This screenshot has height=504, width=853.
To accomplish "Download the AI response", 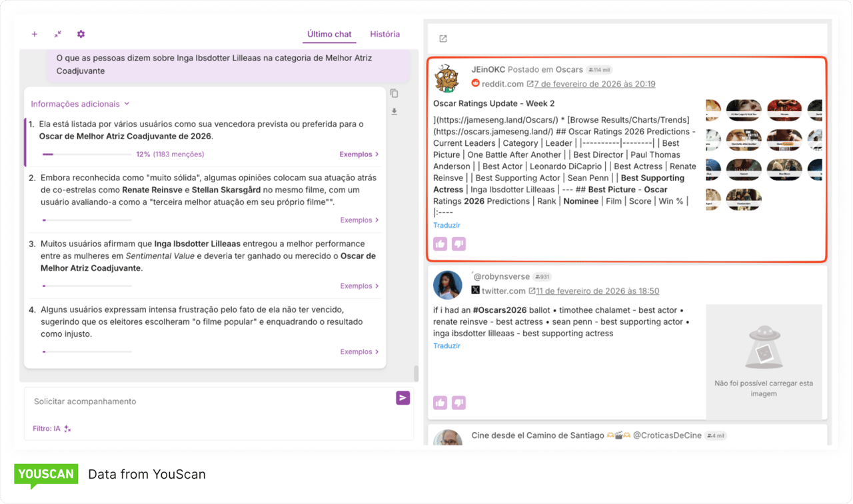I will pos(394,112).
